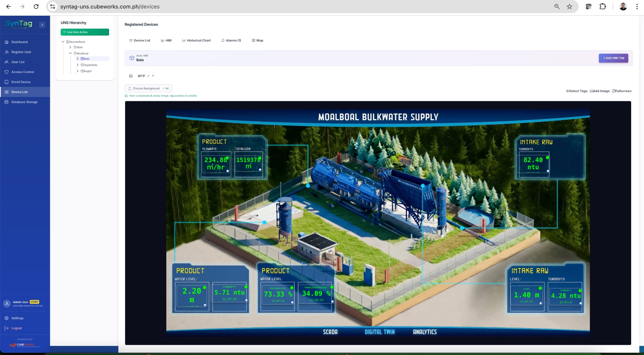The height and width of the screenshot is (355, 644).
Task: Switch to the Historical Chart tab
Action: point(196,40)
